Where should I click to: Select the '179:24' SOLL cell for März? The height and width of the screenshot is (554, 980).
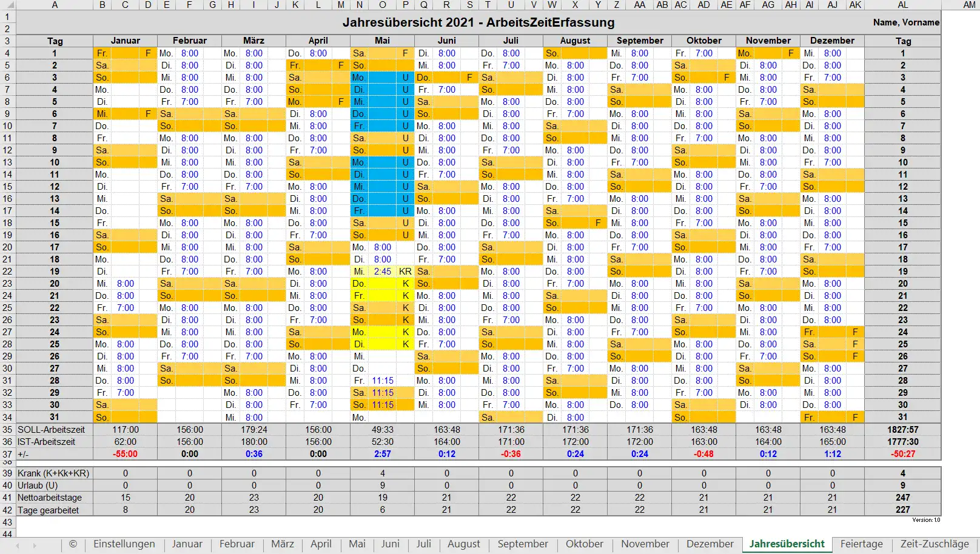[254, 430]
